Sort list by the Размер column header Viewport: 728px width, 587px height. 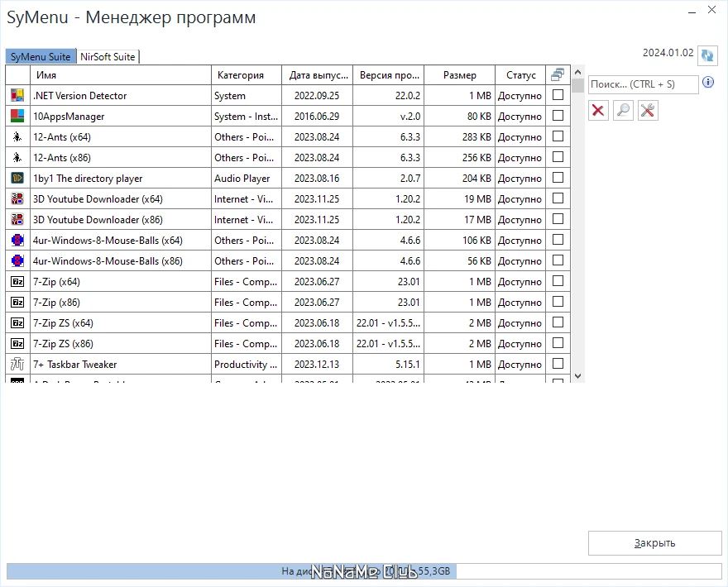tap(459, 75)
